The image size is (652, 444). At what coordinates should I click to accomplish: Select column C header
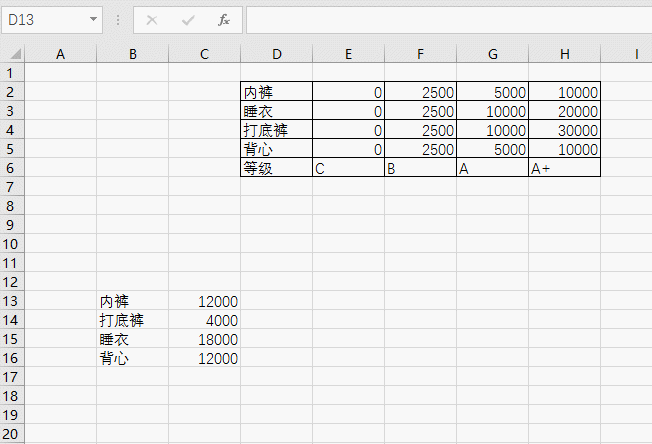(205, 54)
